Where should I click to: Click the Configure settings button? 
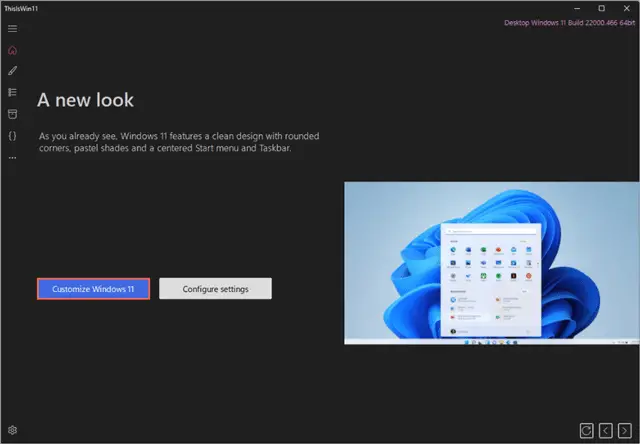(215, 289)
